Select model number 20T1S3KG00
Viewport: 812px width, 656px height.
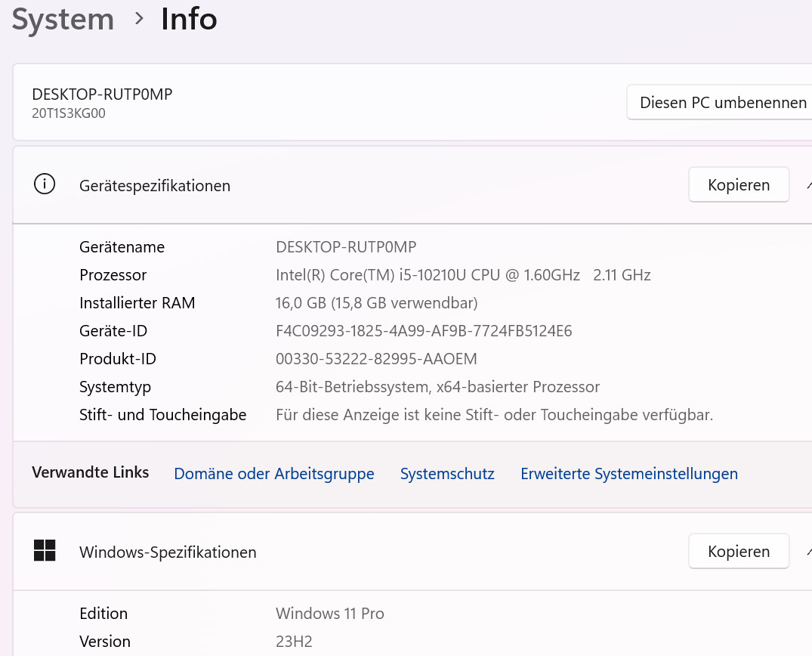68,113
